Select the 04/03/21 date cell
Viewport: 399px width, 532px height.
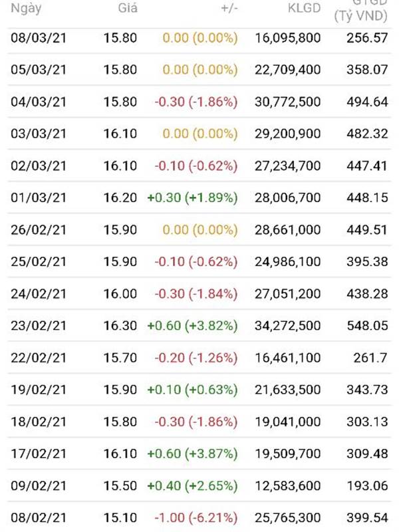pyautogui.click(x=39, y=102)
